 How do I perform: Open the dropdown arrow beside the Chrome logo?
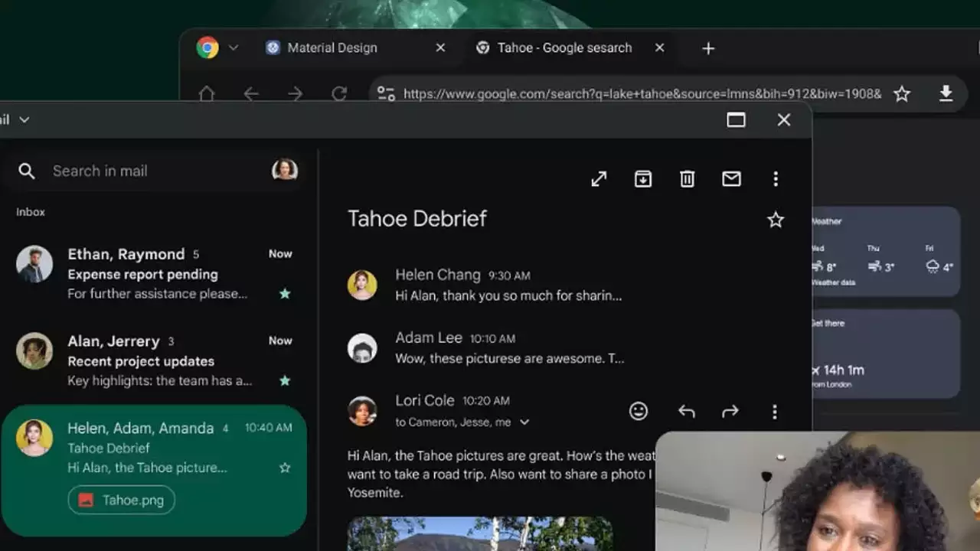coord(234,47)
